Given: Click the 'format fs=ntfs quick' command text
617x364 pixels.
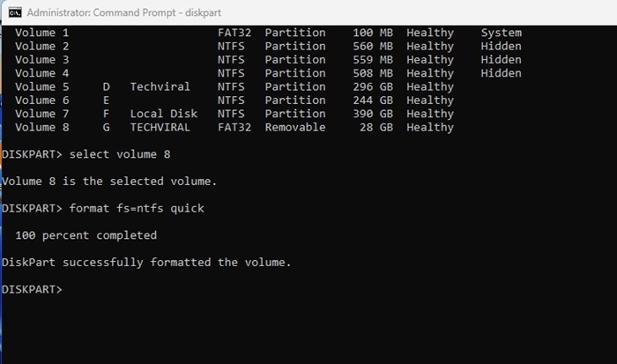Looking at the screenshot, I should point(137,208).
